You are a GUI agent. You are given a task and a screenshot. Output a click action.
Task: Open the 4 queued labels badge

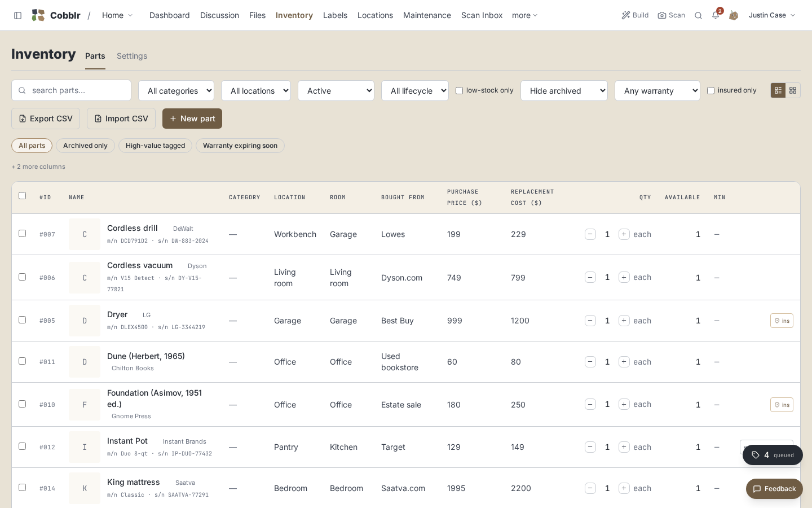773,455
